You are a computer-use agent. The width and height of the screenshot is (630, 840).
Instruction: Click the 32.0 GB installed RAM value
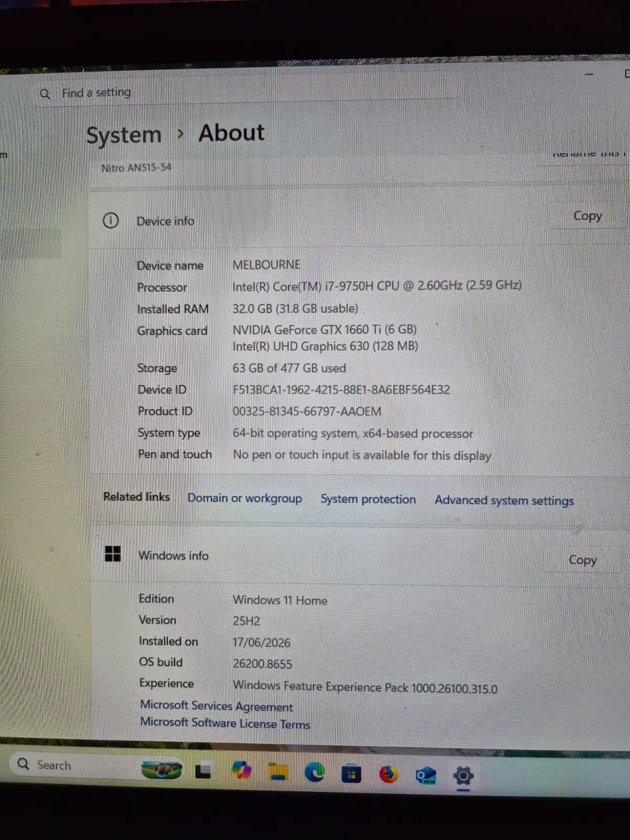click(295, 309)
